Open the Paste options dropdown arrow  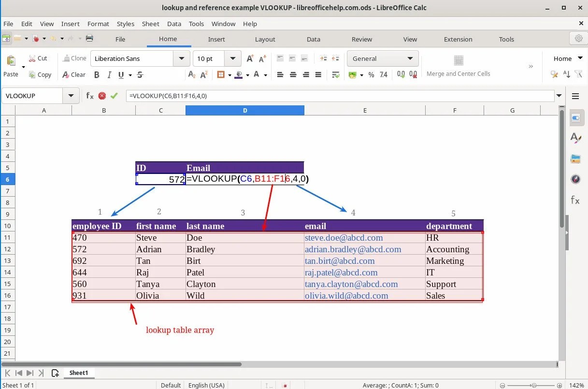click(x=23, y=67)
